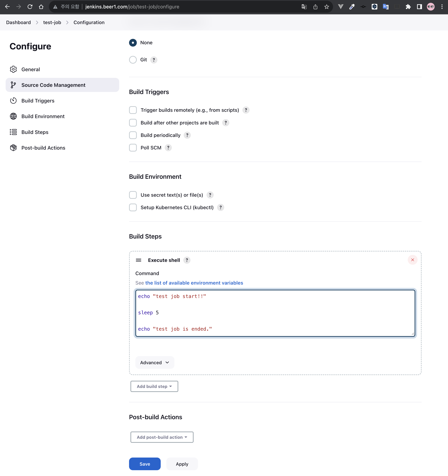This screenshot has width=448, height=476.
Task: Select Post-build Actions in the sidebar
Action: [43, 148]
